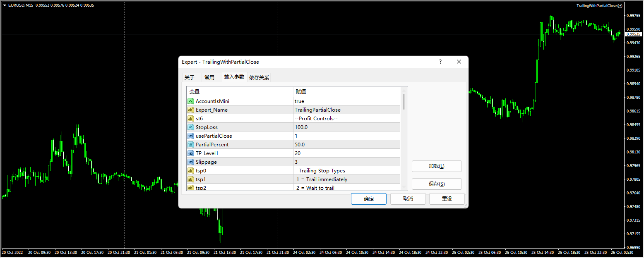Click the current price label 0.99535 on axis
This screenshot has width=644, height=258.
633,34
